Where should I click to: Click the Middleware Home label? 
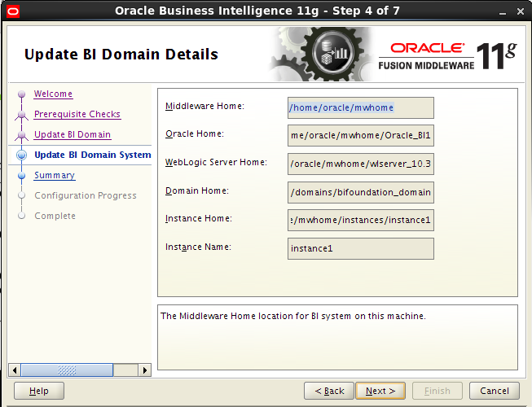click(x=205, y=106)
